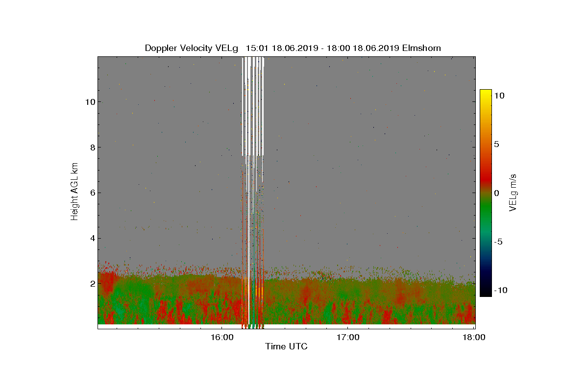Click the height tick label 8
This screenshot has width=588, height=392.
pyautogui.click(x=92, y=147)
